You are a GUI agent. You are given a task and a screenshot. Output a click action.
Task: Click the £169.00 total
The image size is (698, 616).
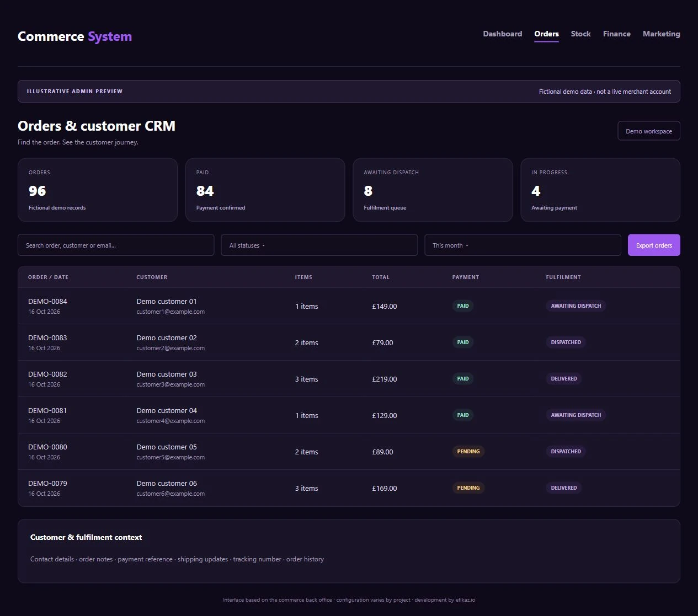point(385,489)
